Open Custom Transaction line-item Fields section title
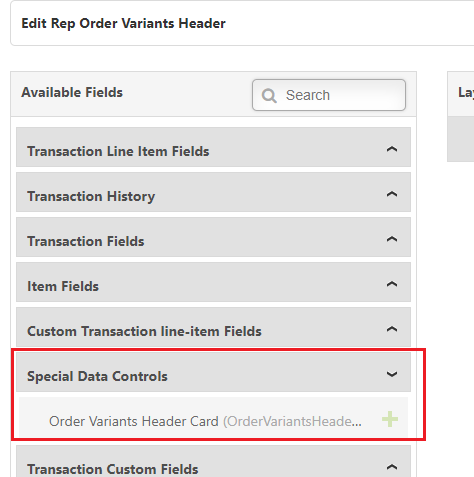474x477 pixels. coord(144,331)
